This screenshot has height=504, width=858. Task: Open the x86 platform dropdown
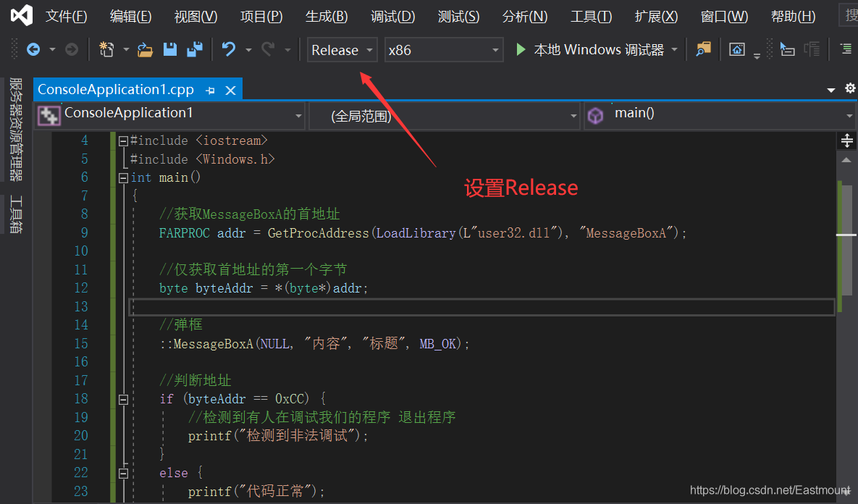444,50
